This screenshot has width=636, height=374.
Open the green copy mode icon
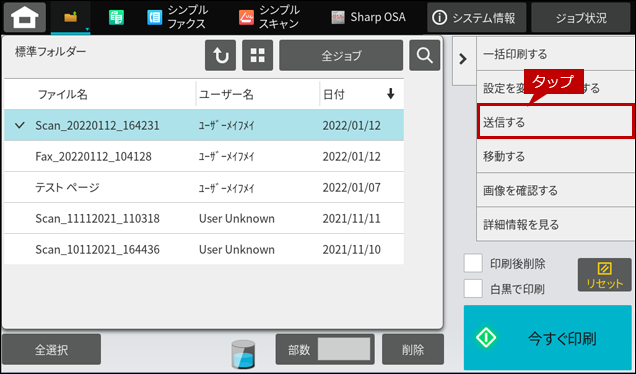pyautogui.click(x=116, y=17)
